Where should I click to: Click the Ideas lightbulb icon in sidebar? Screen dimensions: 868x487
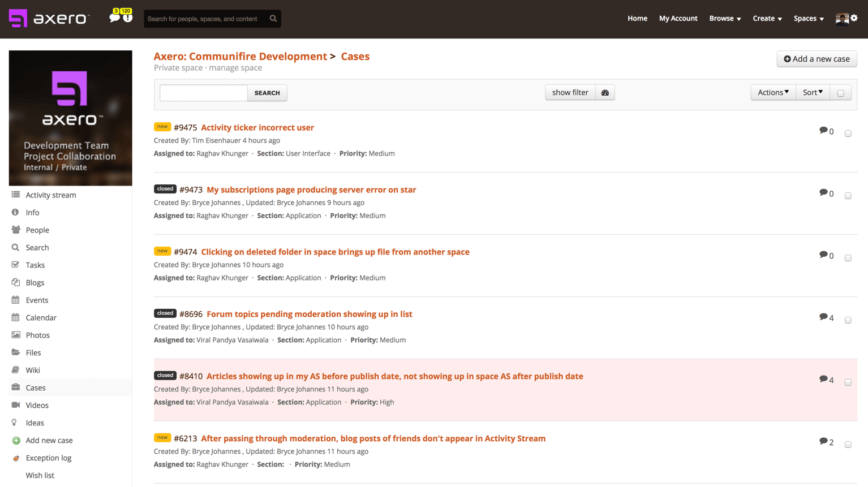pyautogui.click(x=15, y=423)
